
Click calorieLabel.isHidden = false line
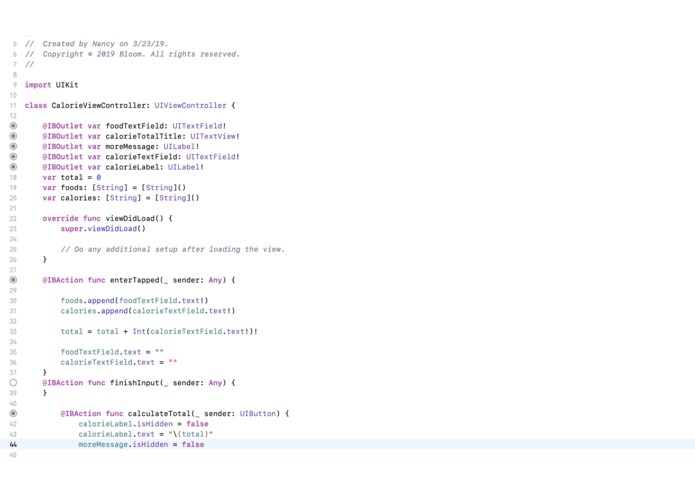(x=143, y=424)
